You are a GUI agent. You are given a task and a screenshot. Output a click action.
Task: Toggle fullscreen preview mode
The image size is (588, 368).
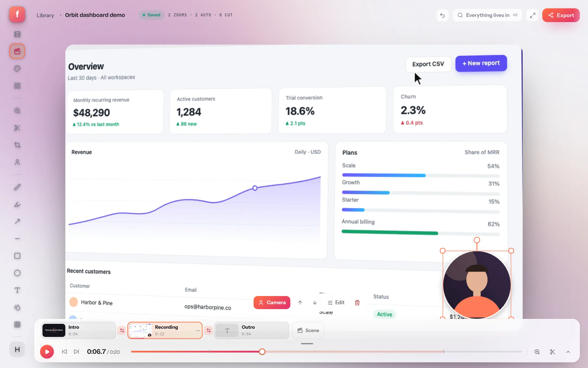(532, 15)
